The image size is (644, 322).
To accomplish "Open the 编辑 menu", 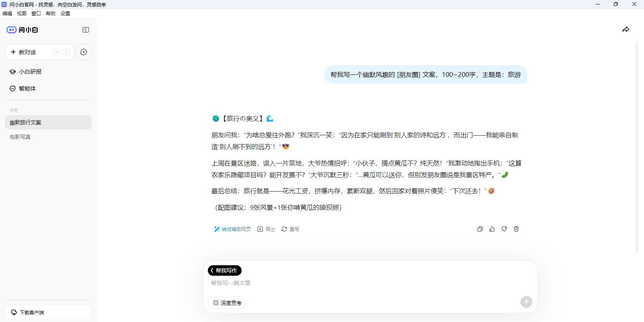I will pyautogui.click(x=7, y=13).
